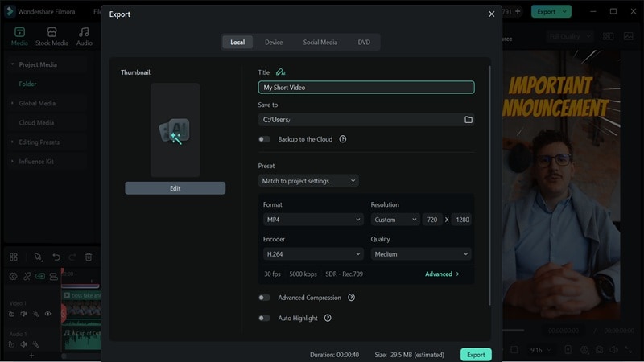Expand Influence Kit tree item

pos(12,162)
